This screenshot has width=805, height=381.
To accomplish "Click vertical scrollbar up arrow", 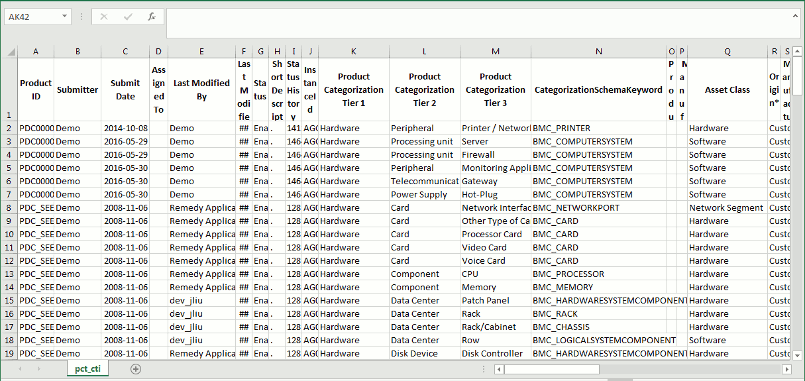I will click(x=797, y=51).
